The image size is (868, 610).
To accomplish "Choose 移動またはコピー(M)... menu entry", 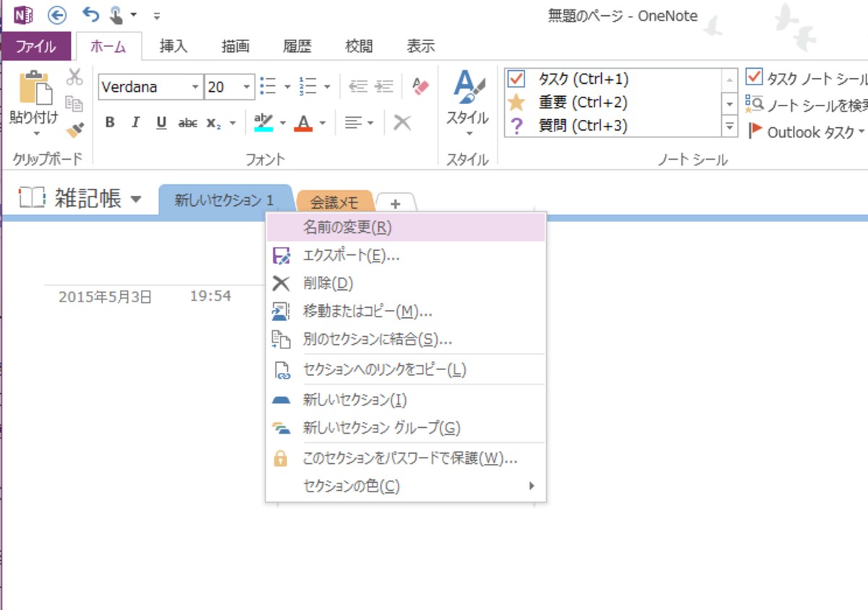I will tap(406, 312).
